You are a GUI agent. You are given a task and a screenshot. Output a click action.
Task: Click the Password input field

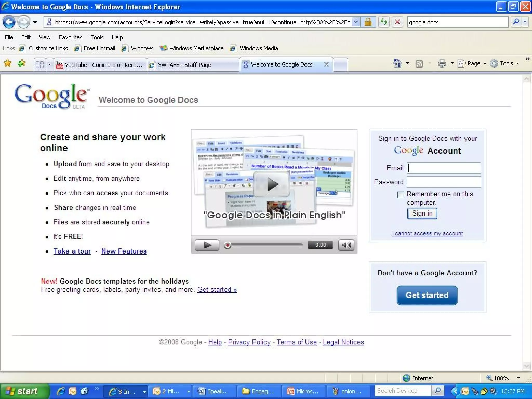(444, 182)
